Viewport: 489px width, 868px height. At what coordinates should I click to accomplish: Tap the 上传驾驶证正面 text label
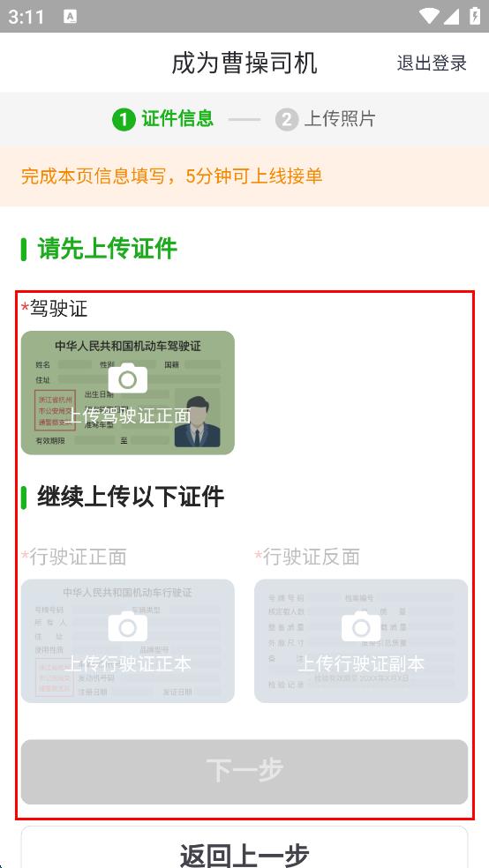click(128, 415)
